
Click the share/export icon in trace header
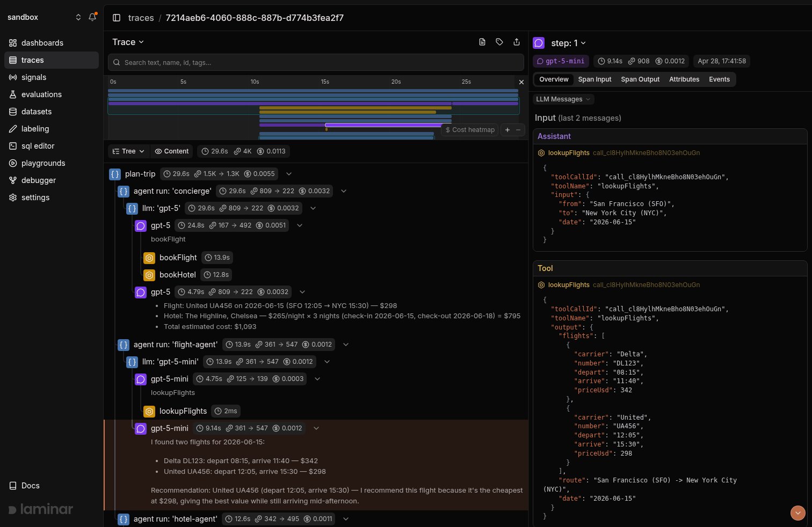[517, 42]
